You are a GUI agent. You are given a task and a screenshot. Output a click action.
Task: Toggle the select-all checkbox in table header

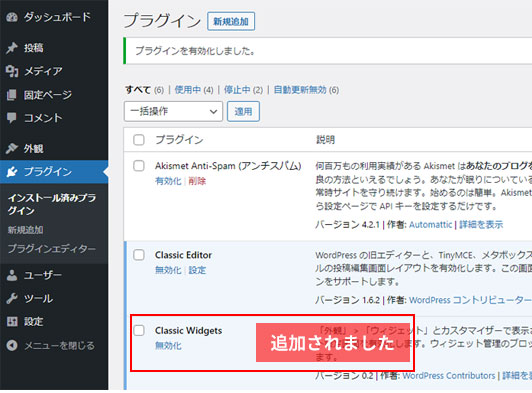pos(139,140)
